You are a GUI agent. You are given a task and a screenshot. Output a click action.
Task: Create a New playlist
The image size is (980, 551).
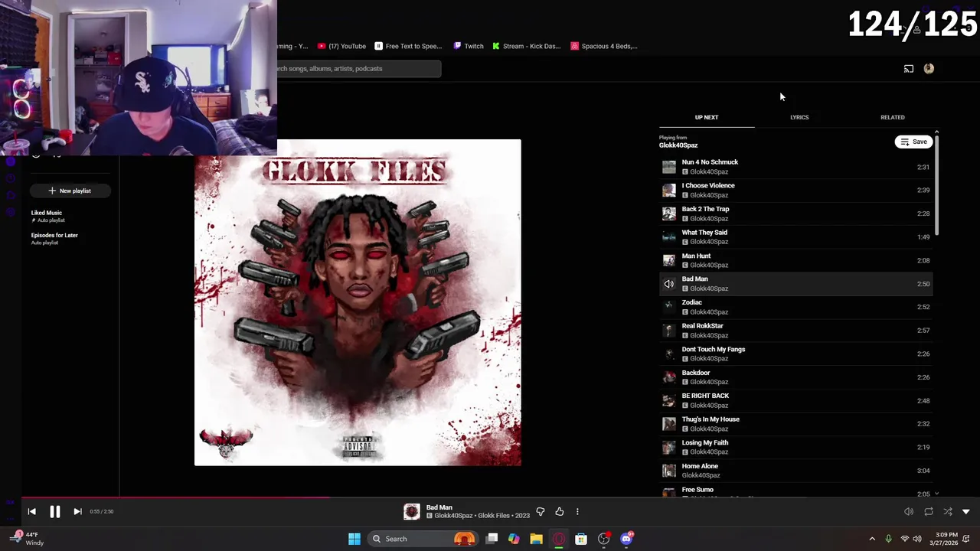[x=70, y=191]
